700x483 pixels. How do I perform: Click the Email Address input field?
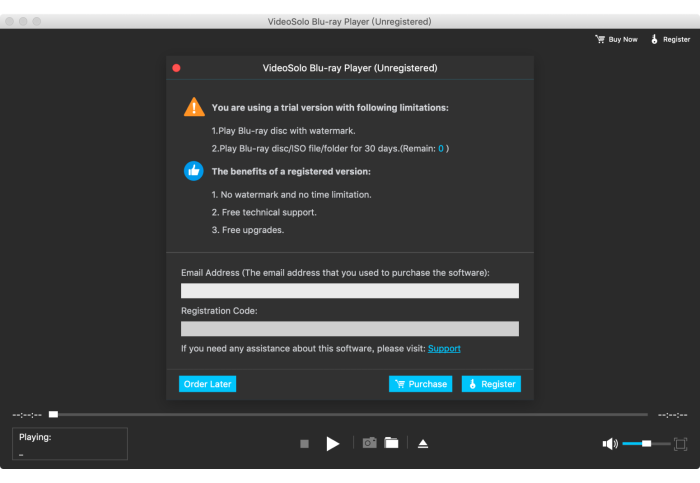350,291
